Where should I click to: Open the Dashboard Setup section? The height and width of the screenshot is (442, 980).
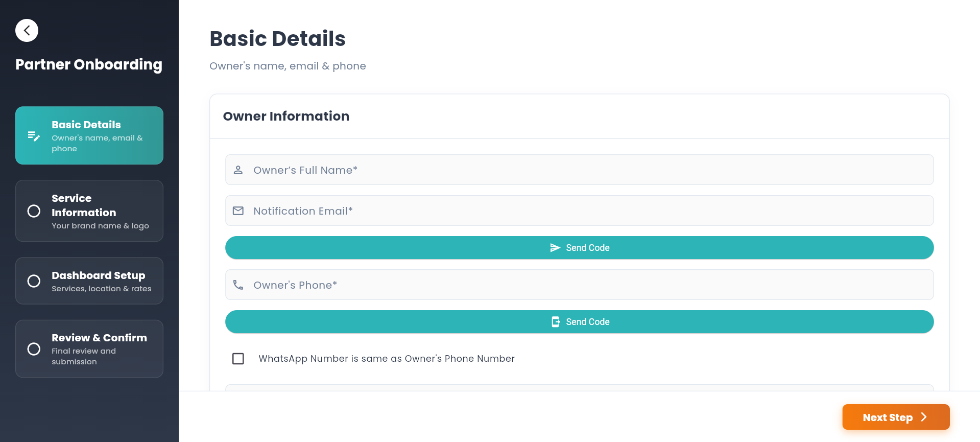[x=89, y=281]
